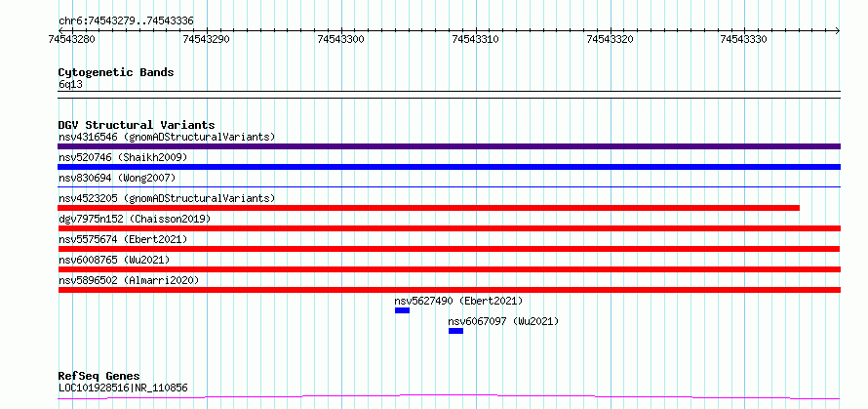
Task: Select the small blue nsv5627490 block
Action: coord(402,310)
